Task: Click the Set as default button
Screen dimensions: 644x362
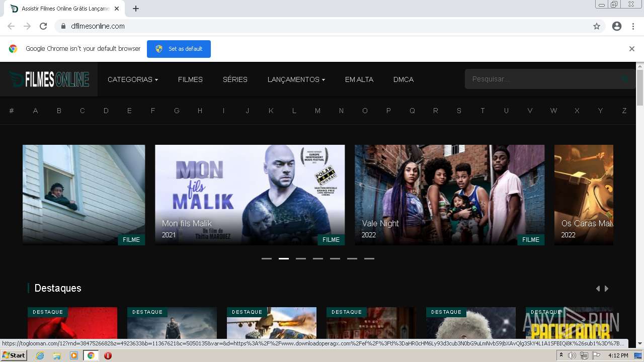Action: [179, 49]
